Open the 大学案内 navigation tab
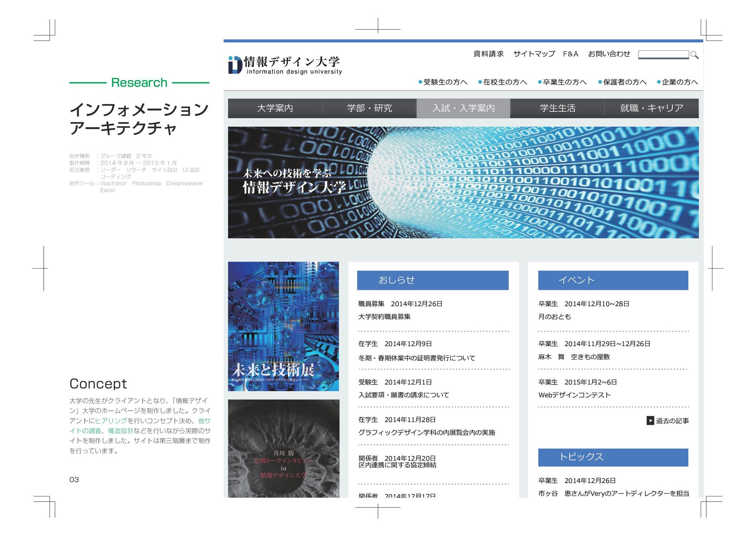 click(x=275, y=108)
